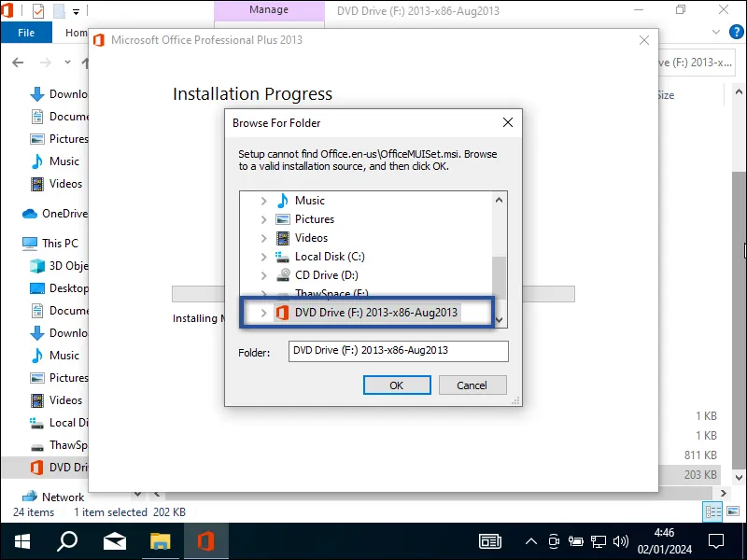
Task: Click the taskbar Search icon
Action: 65,540
